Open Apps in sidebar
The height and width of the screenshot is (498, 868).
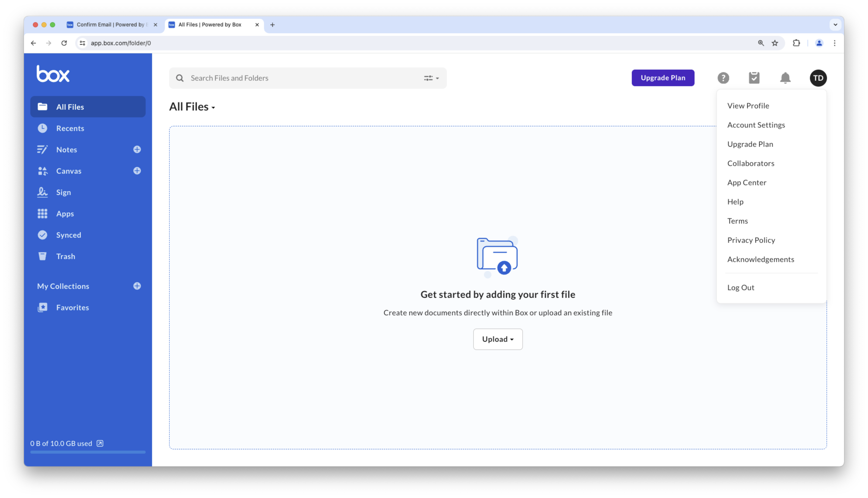pyautogui.click(x=65, y=213)
